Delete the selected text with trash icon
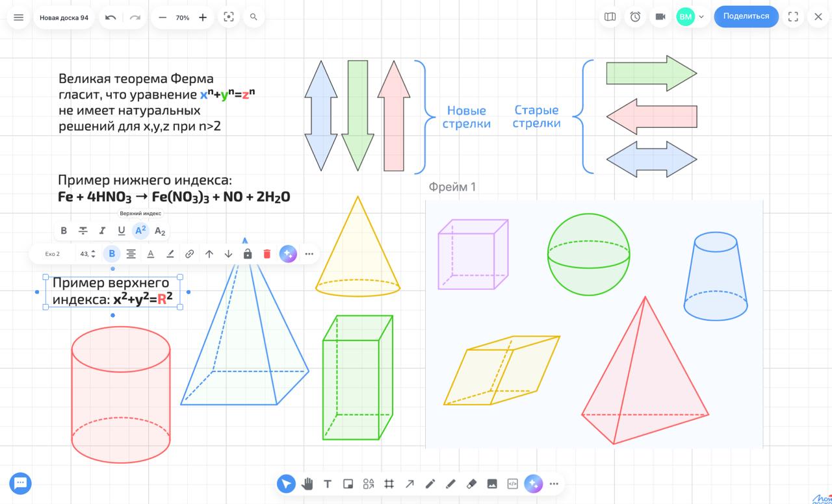Screen dimensions: 832x504 coord(266,254)
